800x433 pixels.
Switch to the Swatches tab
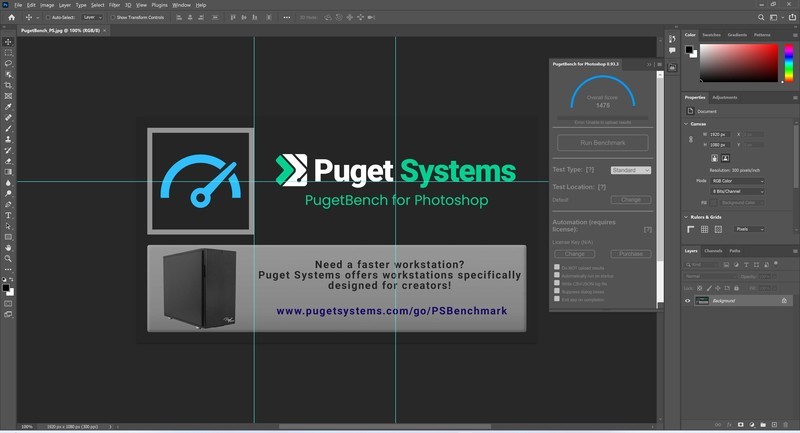711,35
